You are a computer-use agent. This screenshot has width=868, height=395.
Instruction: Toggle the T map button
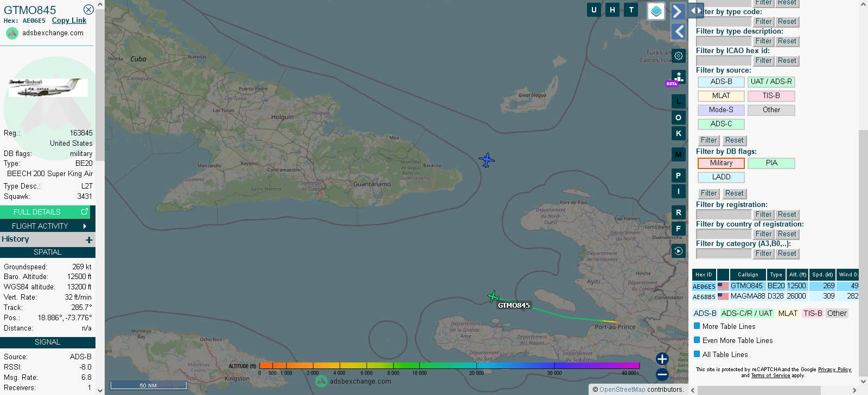tap(631, 10)
